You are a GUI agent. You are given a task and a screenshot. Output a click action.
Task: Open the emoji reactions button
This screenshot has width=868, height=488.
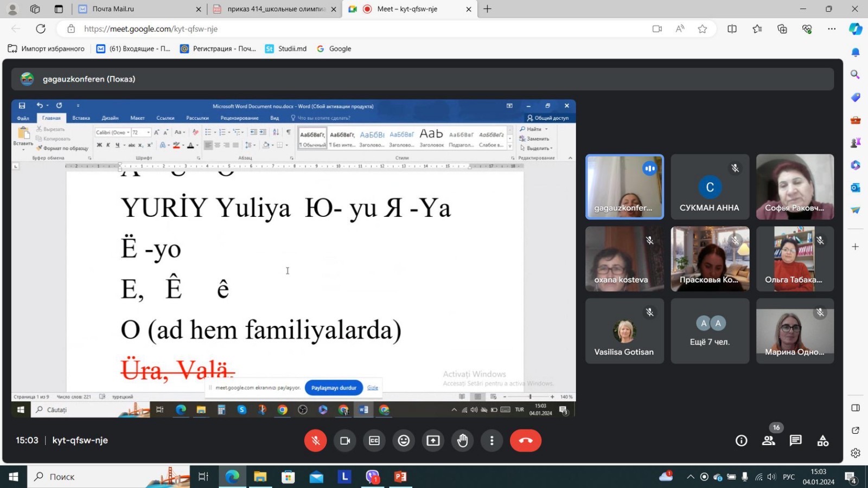tap(404, 441)
